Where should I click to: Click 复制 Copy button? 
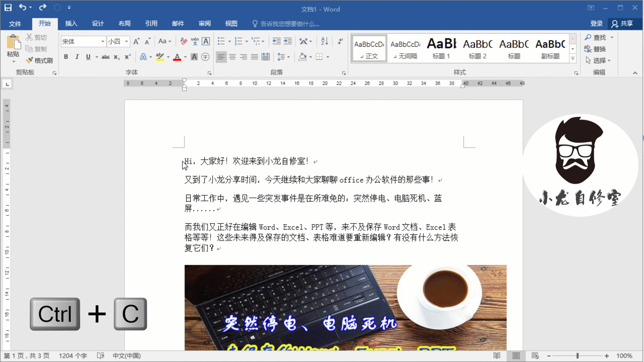pos(36,49)
